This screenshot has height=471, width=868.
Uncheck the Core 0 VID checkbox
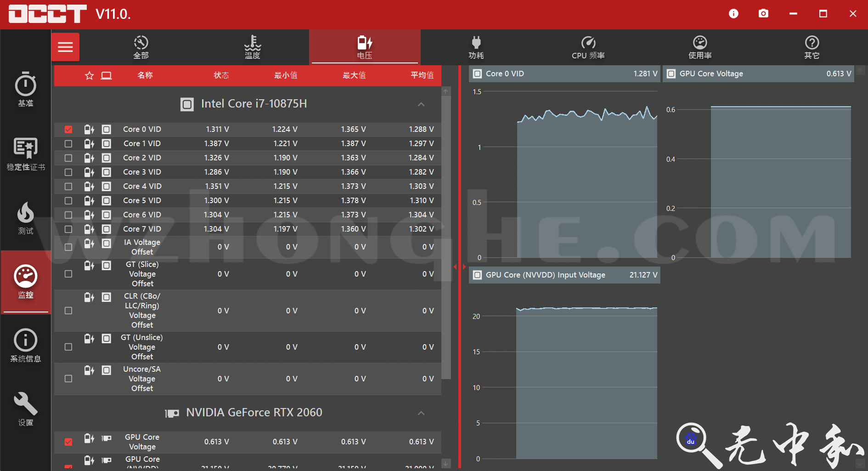pyautogui.click(x=68, y=130)
